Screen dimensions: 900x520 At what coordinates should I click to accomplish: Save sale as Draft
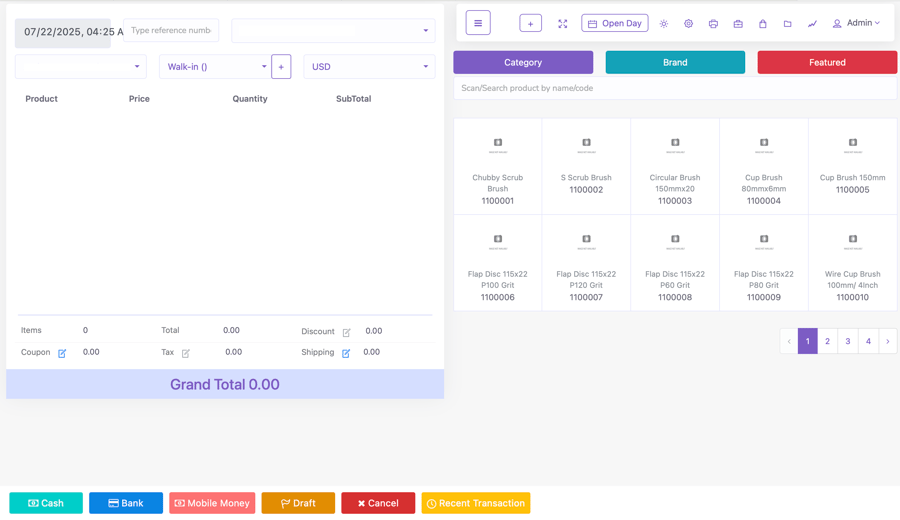pyautogui.click(x=298, y=503)
